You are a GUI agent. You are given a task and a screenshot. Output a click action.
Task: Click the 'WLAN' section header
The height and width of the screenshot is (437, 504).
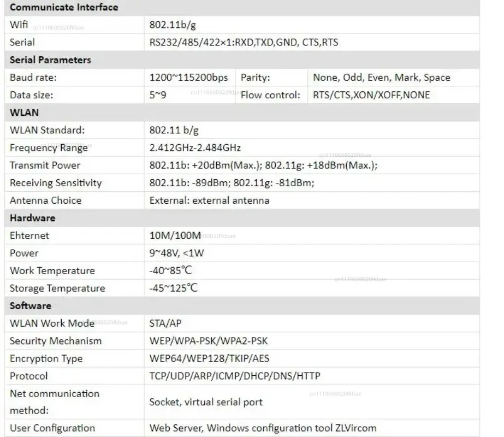coord(24,113)
